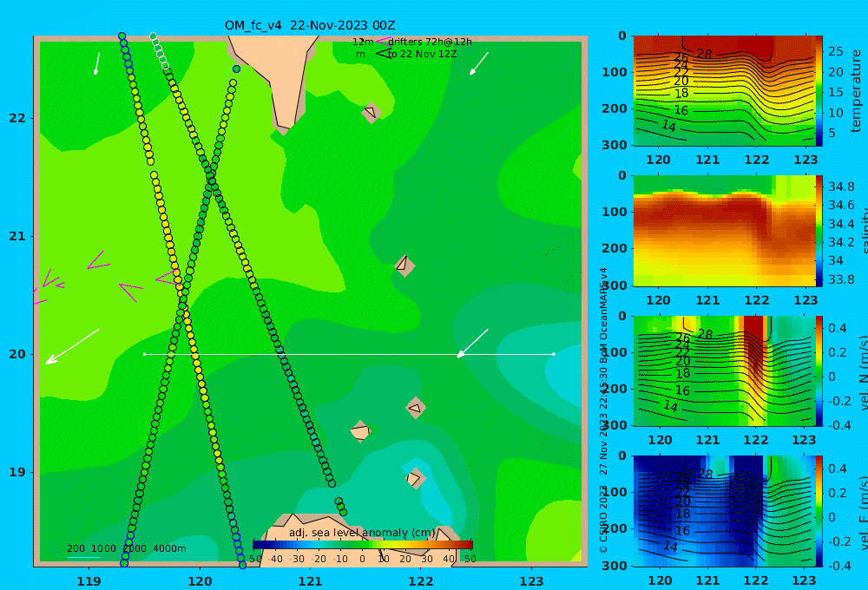Screen dimensions: 868x590
Task: Click the isolated blue drifter circle near Taiwan
Action: (x=236, y=69)
